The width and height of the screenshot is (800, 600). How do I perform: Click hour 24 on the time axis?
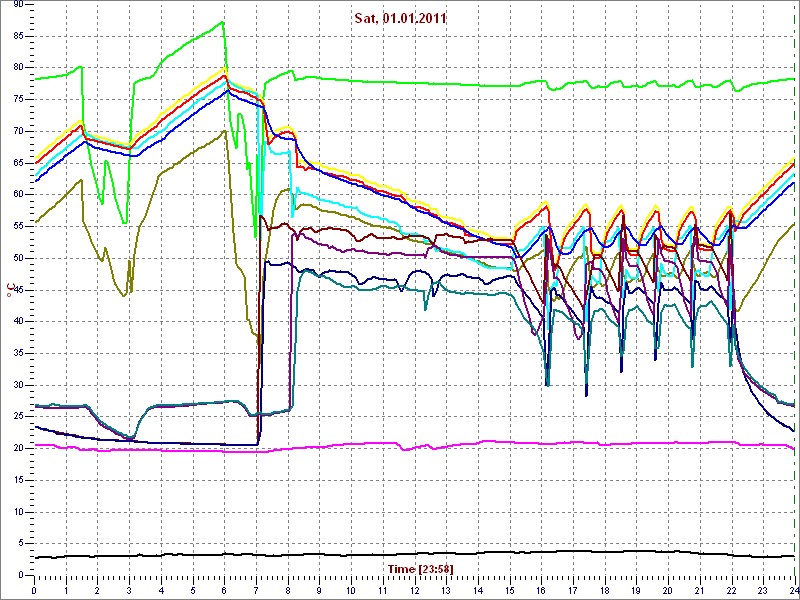(793, 590)
